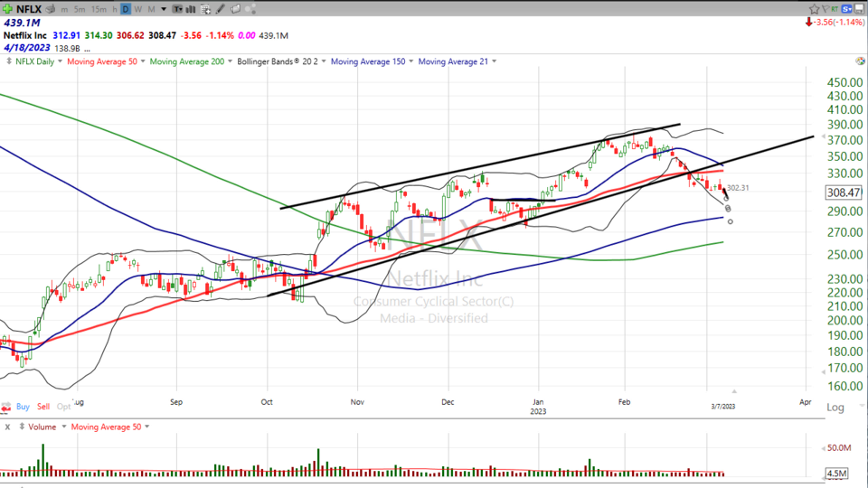Image resolution: width=868 pixels, height=488 pixels.
Task: Open the chart template 'T' menu
Action: 177,9
